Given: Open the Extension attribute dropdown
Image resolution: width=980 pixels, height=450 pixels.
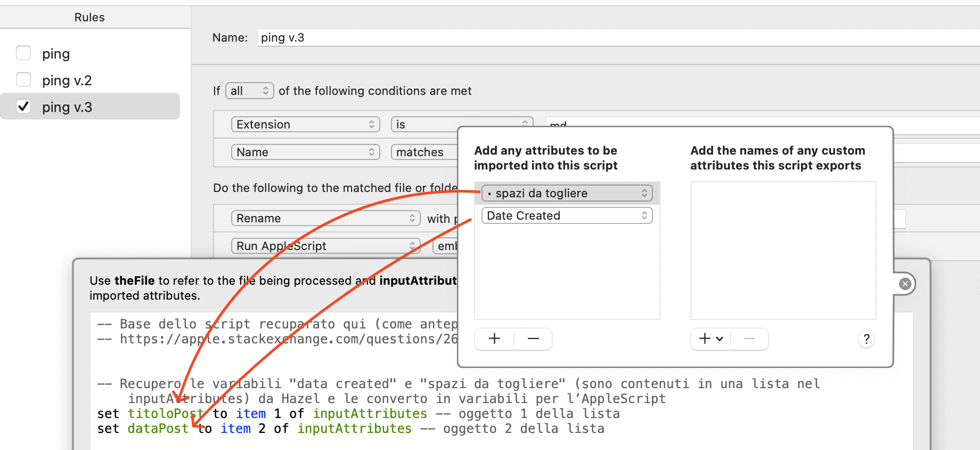Looking at the screenshot, I should [x=305, y=124].
